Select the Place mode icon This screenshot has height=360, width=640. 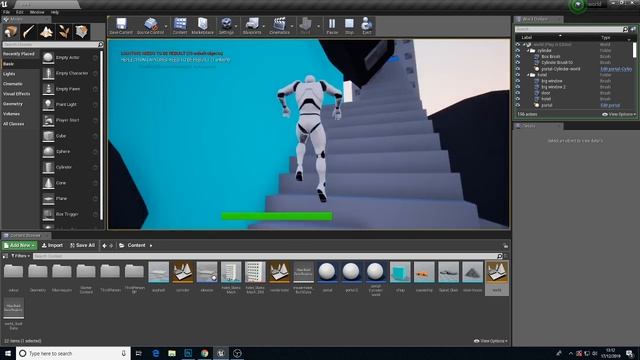tap(11, 31)
